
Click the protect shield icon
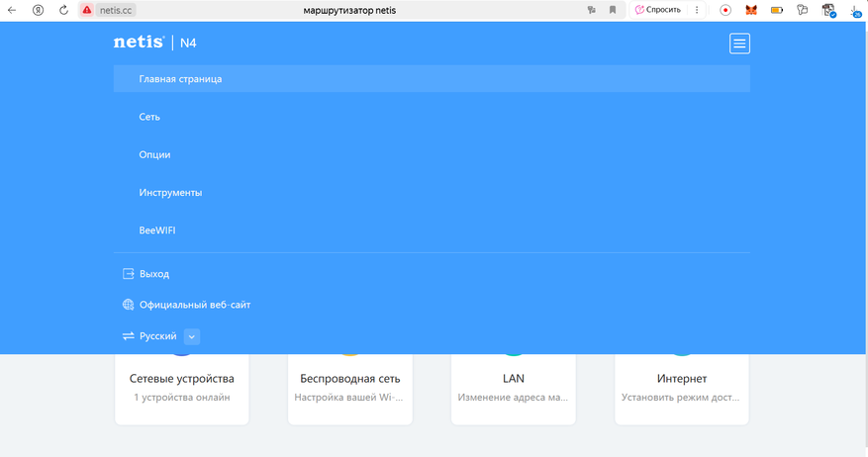pyautogui.click(x=828, y=10)
